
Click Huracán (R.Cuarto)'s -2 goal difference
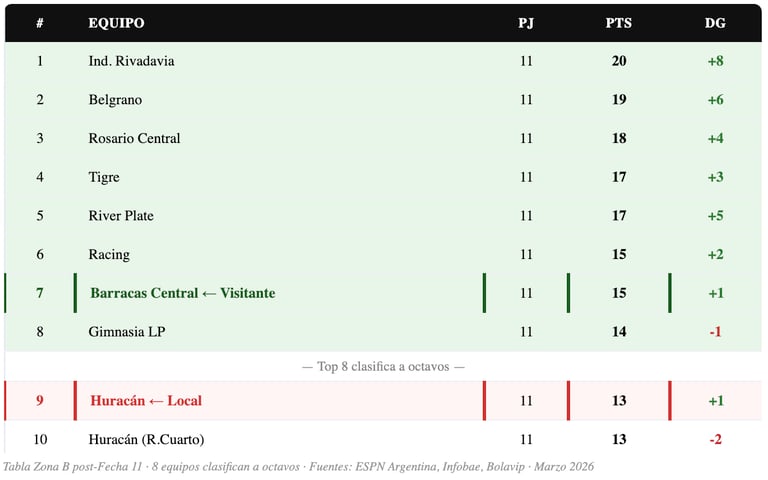tap(715, 439)
